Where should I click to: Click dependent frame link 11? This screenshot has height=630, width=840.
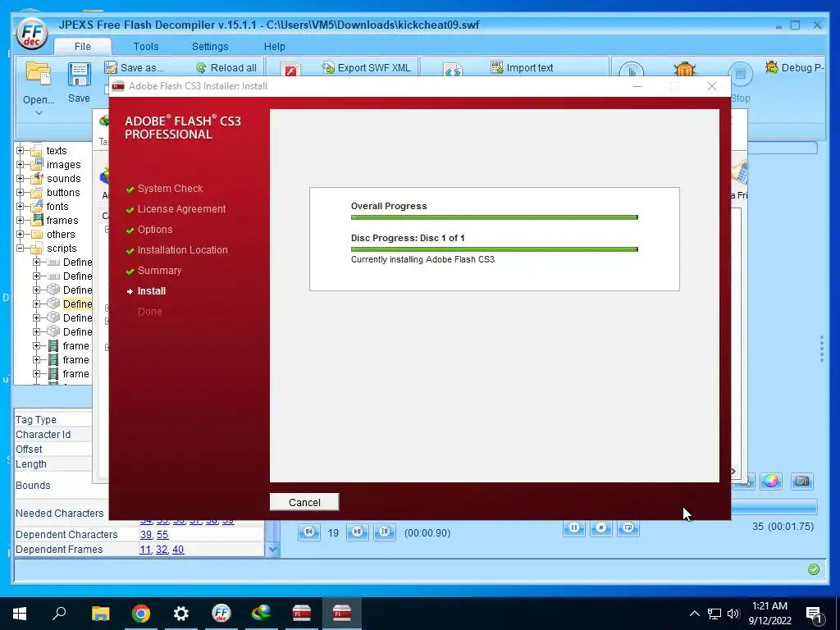click(x=144, y=549)
